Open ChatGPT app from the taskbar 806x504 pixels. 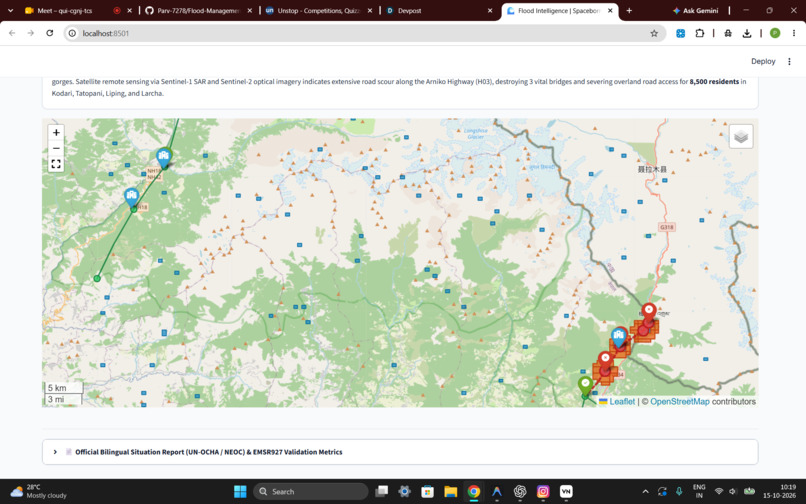click(520, 492)
